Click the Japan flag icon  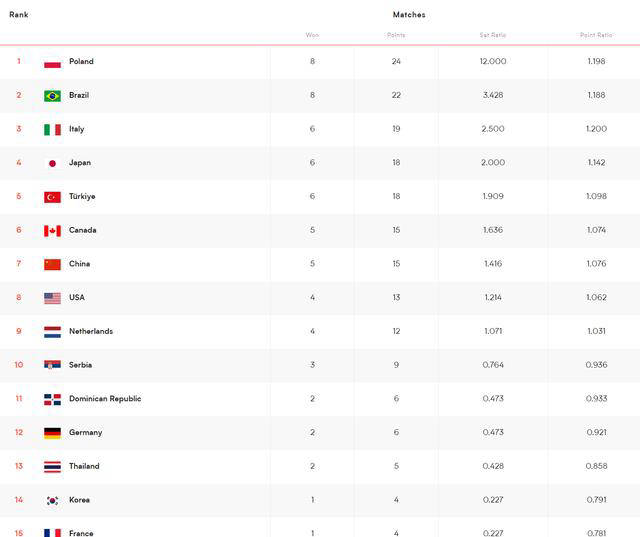[x=52, y=163]
